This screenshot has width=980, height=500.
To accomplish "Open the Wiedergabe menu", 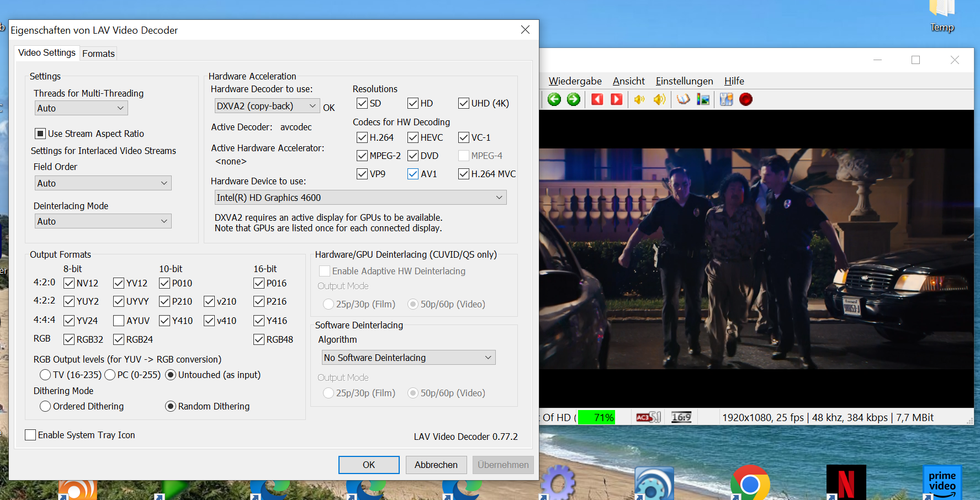I will 575,81.
